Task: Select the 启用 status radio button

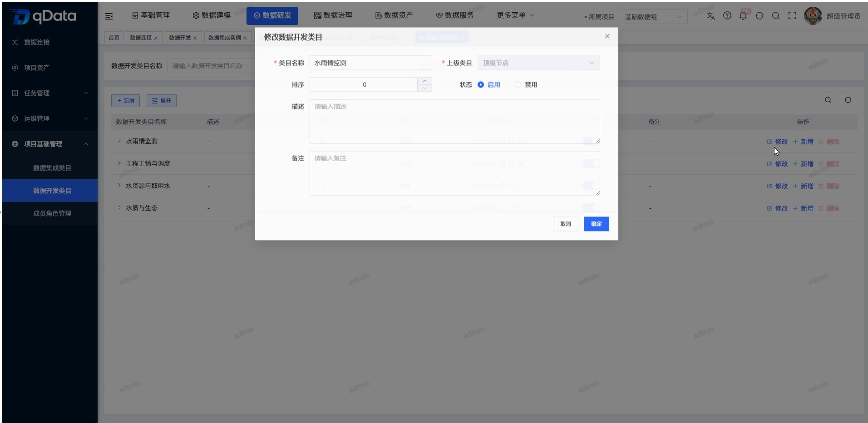Action: [x=481, y=85]
